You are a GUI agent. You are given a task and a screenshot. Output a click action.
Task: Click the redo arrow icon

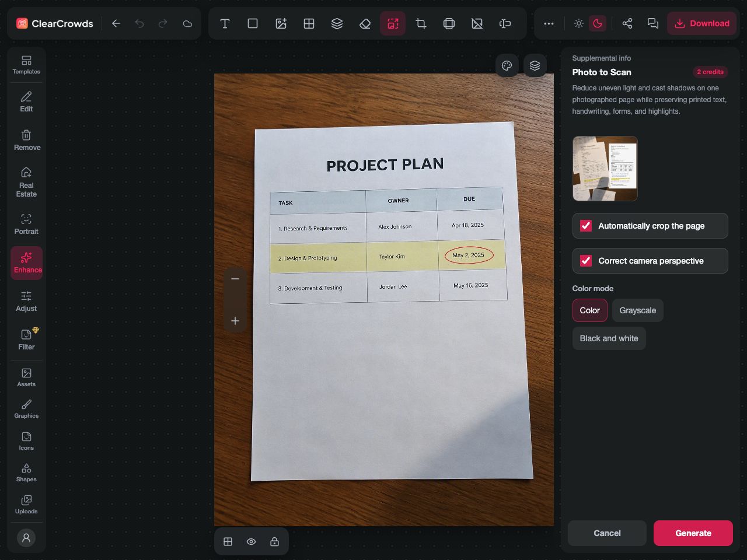(x=163, y=23)
